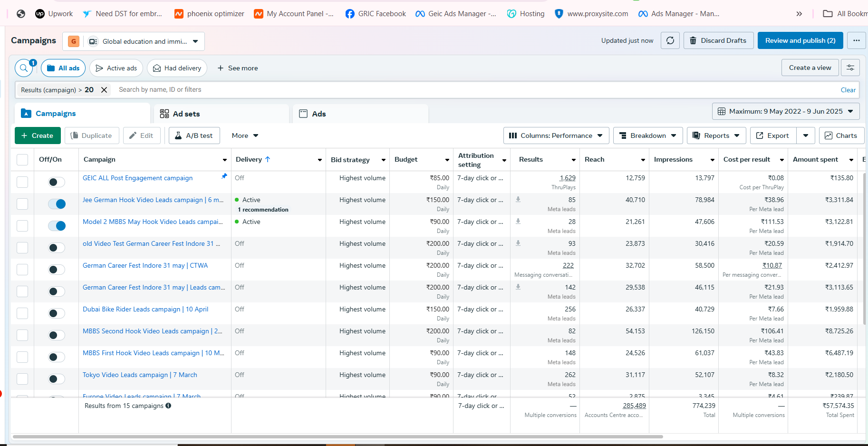This screenshot has width=868, height=446.
Task: Open the A/B test tool
Action: pos(194,136)
